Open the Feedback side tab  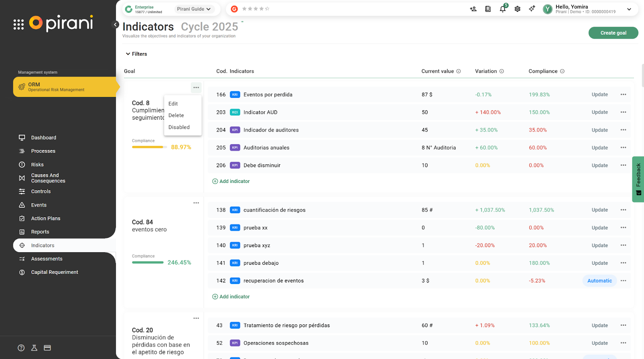click(x=638, y=179)
